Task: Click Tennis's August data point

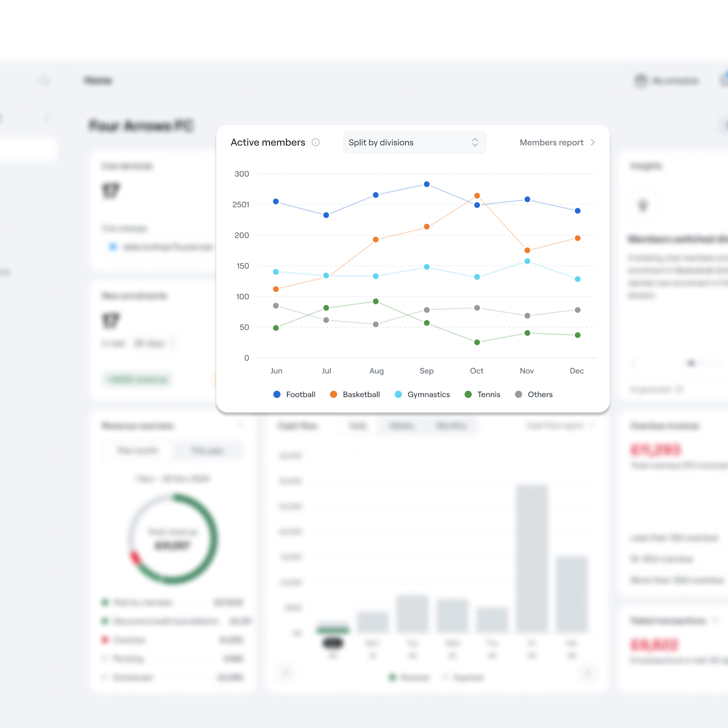Action: 376,301
